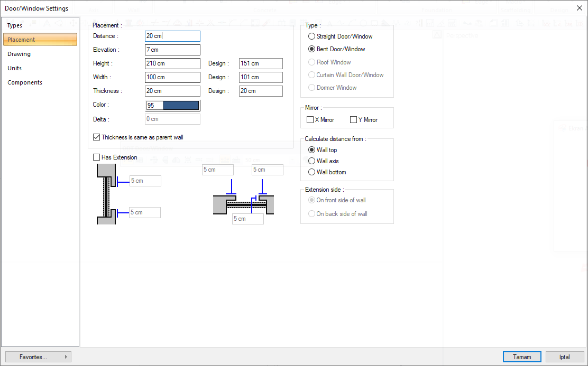Click the Height Design value field
This screenshot has width=588, height=366.
tap(261, 63)
